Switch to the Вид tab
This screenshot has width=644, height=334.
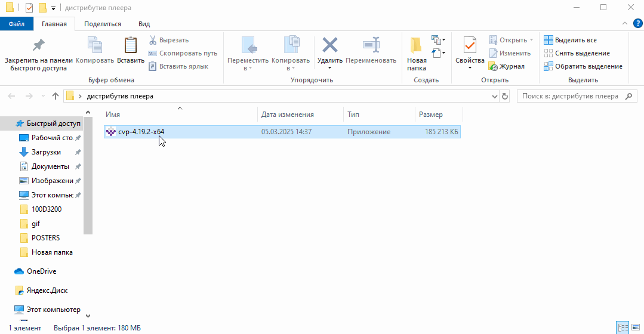[144, 24]
